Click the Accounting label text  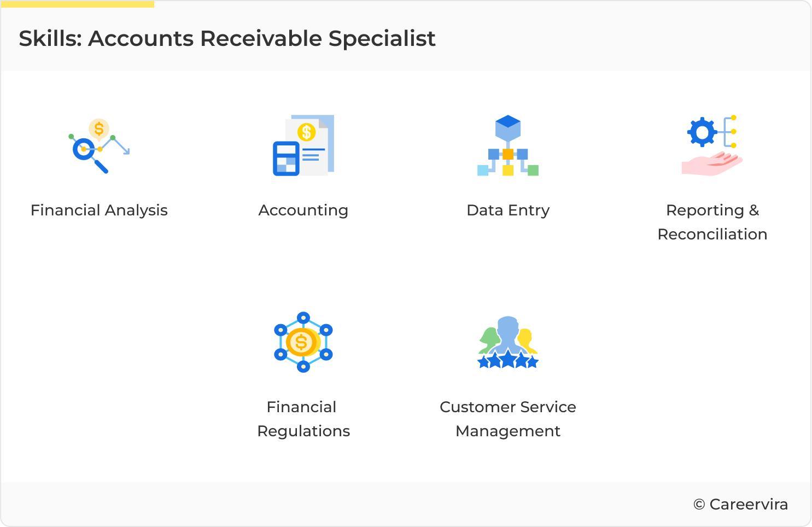[303, 210]
